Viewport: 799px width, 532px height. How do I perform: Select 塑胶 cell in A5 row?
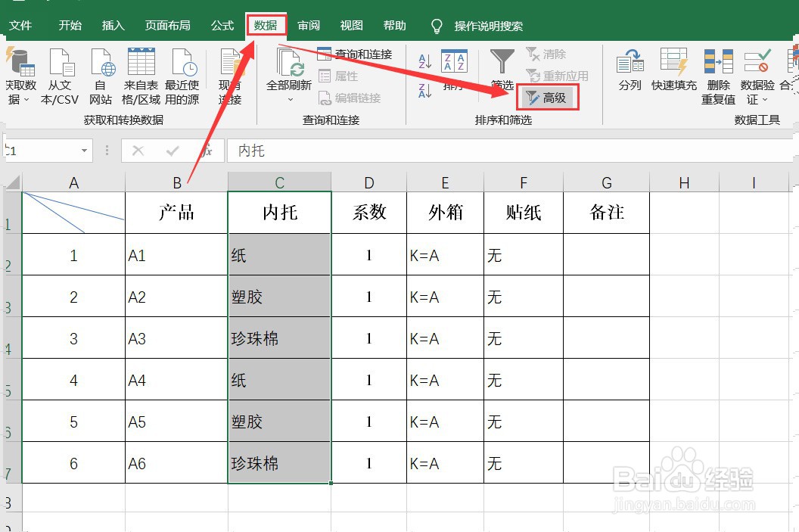point(279,421)
